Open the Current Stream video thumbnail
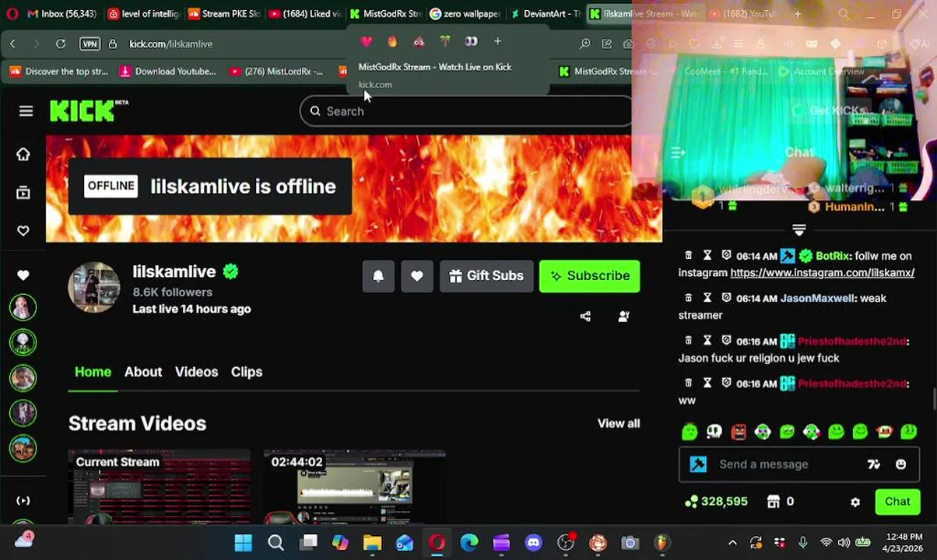The width and height of the screenshot is (937, 560). tap(160, 488)
